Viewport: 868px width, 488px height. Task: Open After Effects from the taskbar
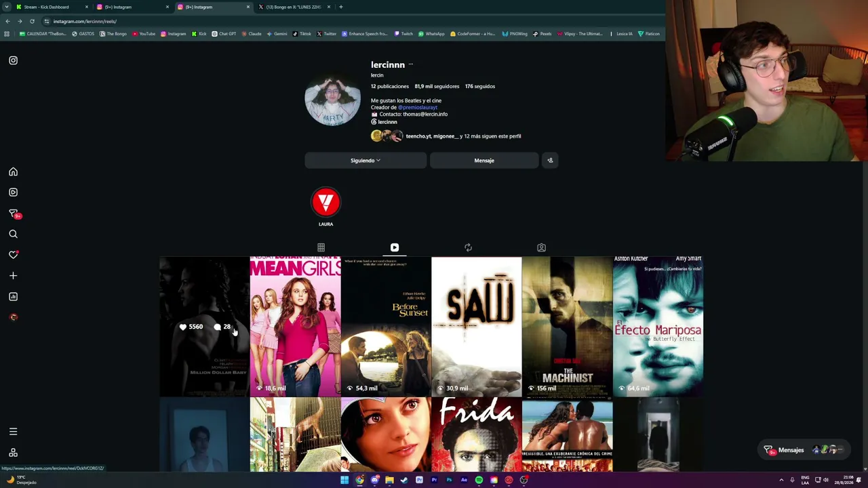click(x=464, y=480)
